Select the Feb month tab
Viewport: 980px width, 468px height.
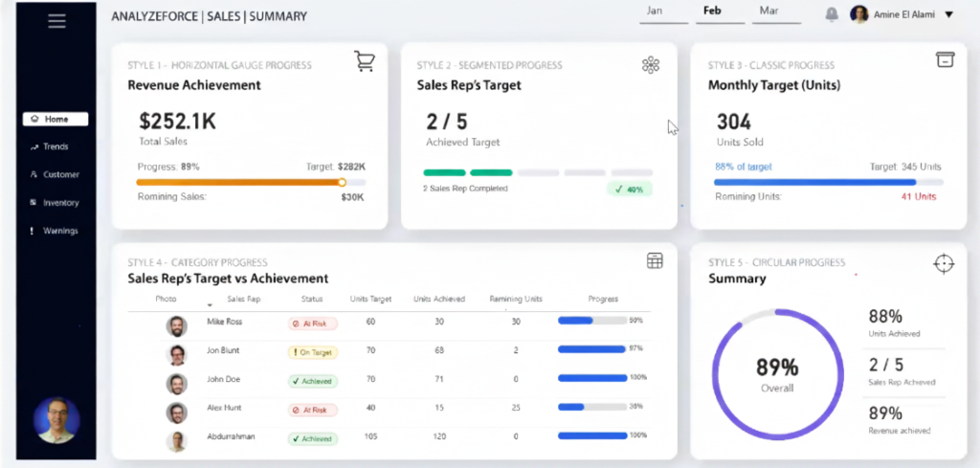click(x=712, y=11)
